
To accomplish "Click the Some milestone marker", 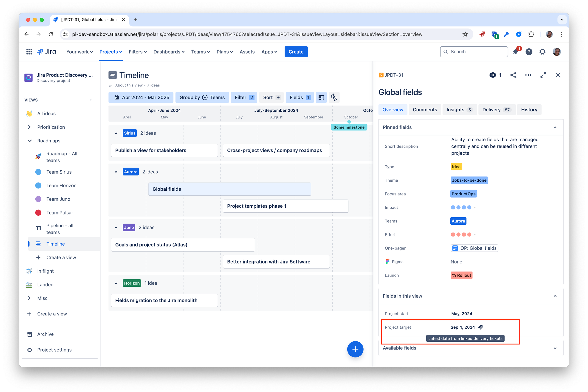I will (x=349, y=127).
